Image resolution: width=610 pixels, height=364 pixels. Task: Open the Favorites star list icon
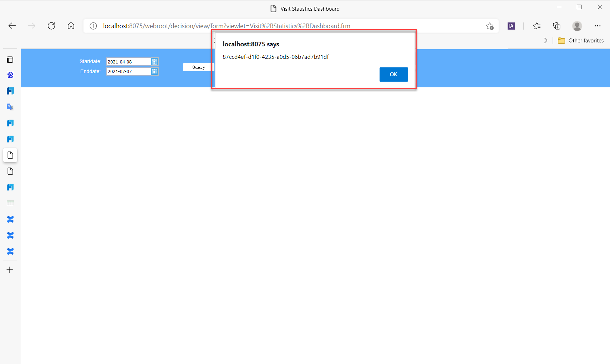[537, 26]
